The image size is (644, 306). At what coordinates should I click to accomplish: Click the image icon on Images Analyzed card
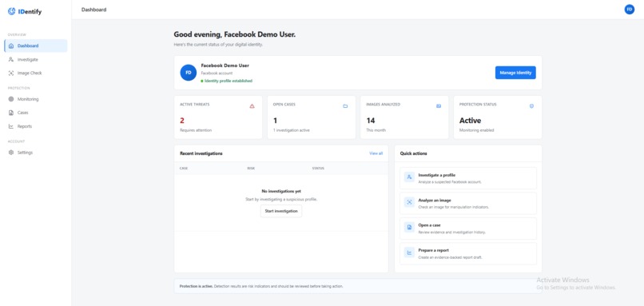tap(439, 106)
